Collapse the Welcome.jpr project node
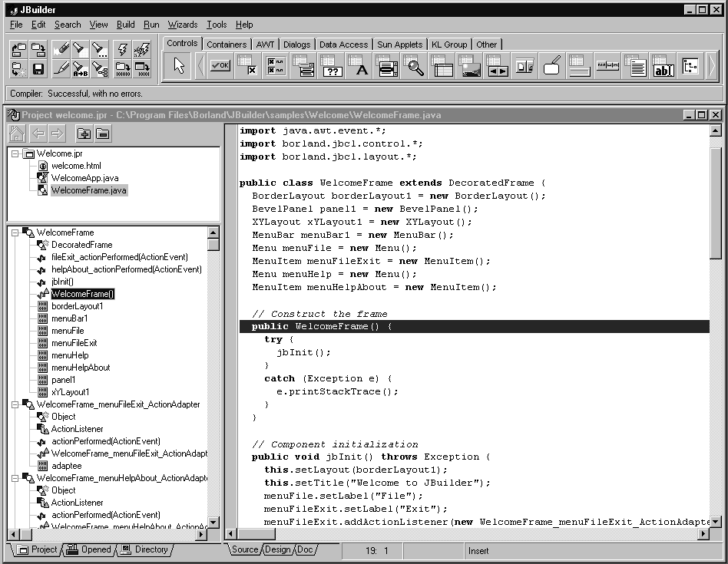 click(x=15, y=153)
